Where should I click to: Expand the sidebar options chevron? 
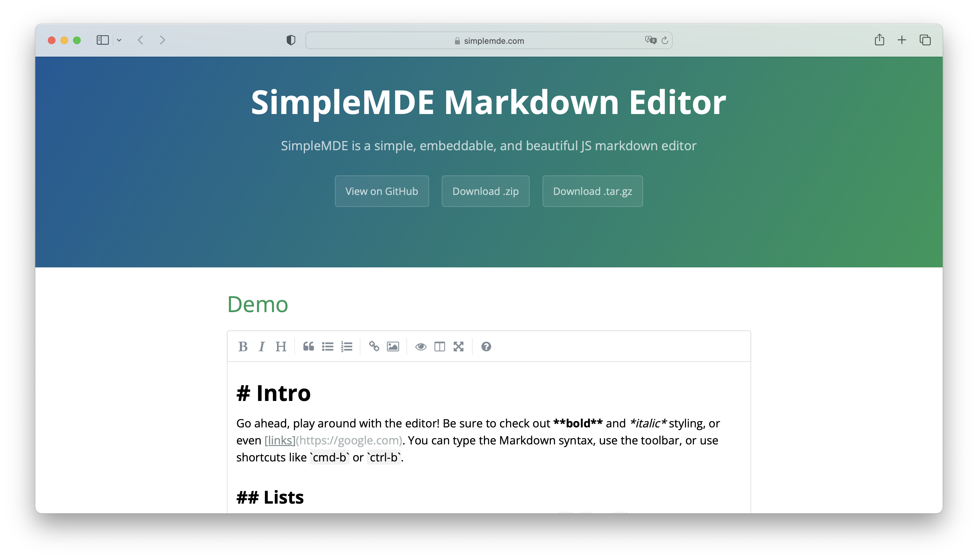[119, 40]
